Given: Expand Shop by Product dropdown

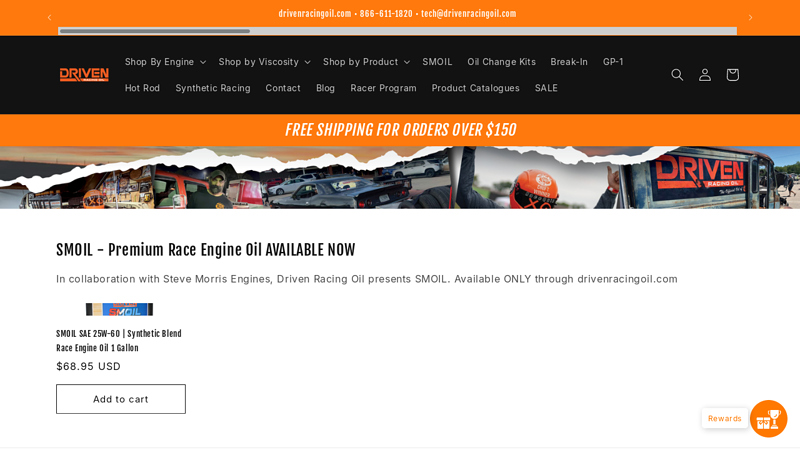Looking at the screenshot, I should pos(366,62).
